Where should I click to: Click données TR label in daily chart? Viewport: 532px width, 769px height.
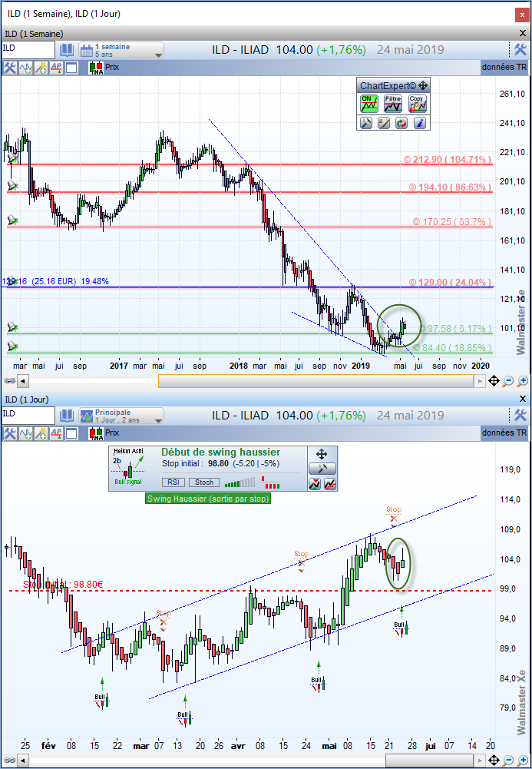pos(504,433)
